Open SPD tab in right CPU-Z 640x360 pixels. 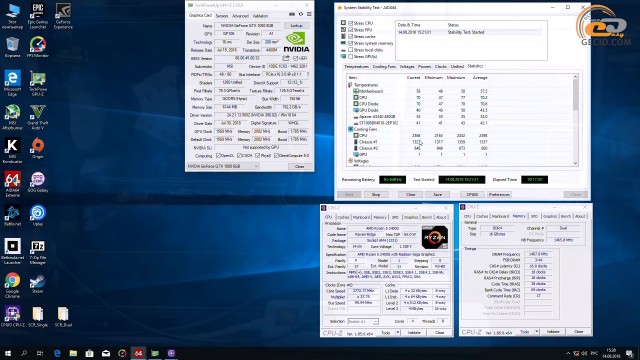534,216
